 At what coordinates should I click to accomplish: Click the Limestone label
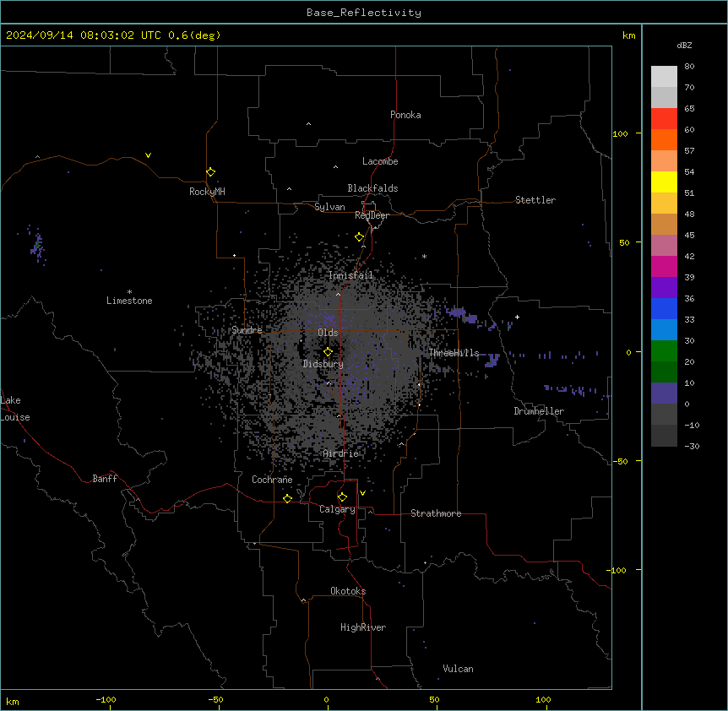point(129,301)
